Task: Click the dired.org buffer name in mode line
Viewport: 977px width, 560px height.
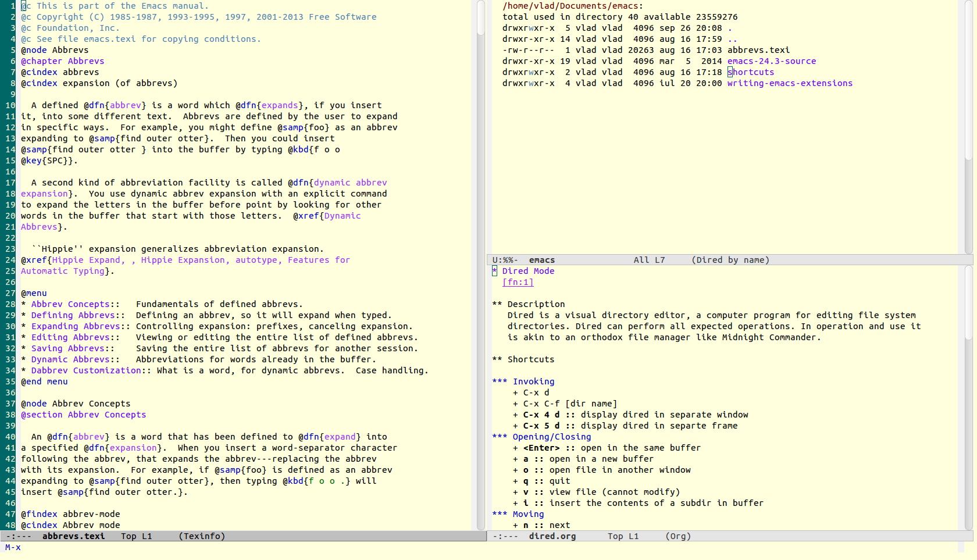Action: click(x=552, y=536)
